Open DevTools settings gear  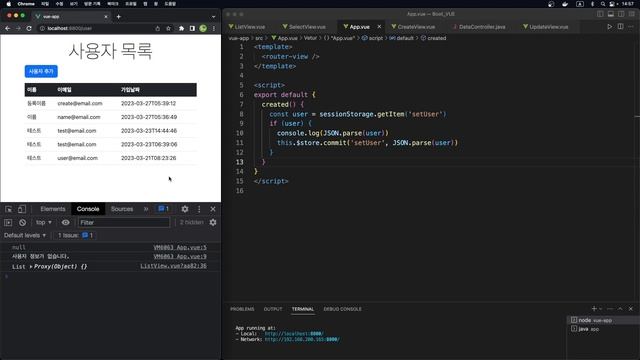(185, 209)
